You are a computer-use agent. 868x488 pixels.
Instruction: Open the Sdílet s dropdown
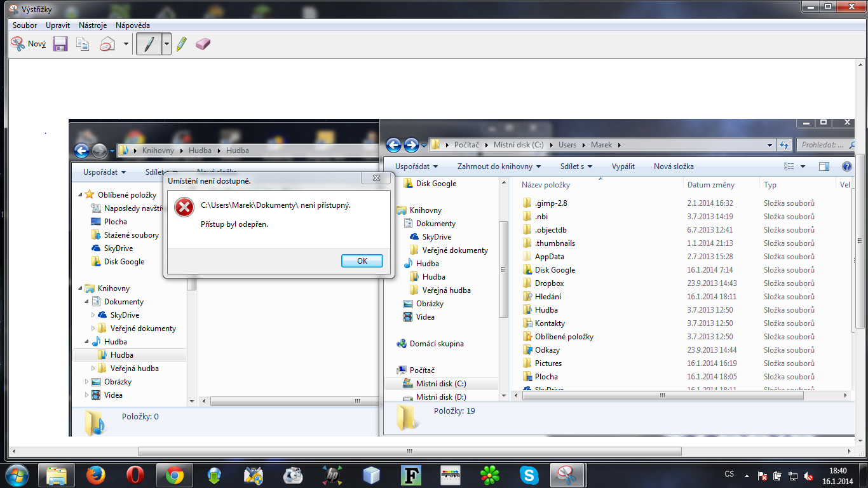[x=576, y=166]
